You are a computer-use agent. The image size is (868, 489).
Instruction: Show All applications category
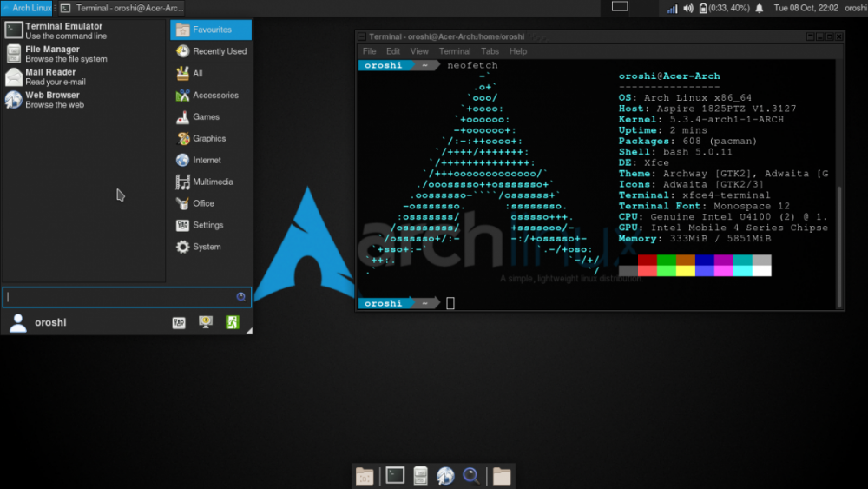[210, 73]
